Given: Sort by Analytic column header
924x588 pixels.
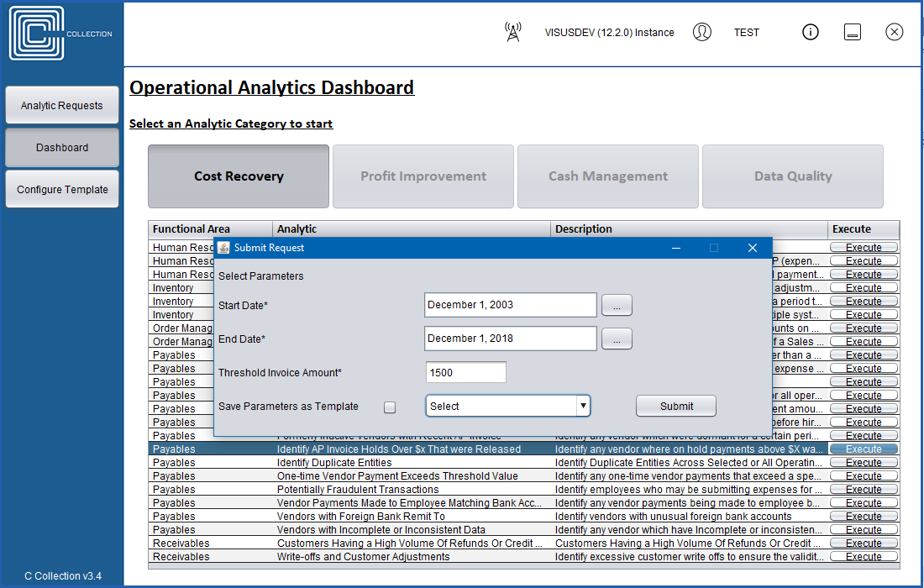Looking at the screenshot, I should click(412, 229).
